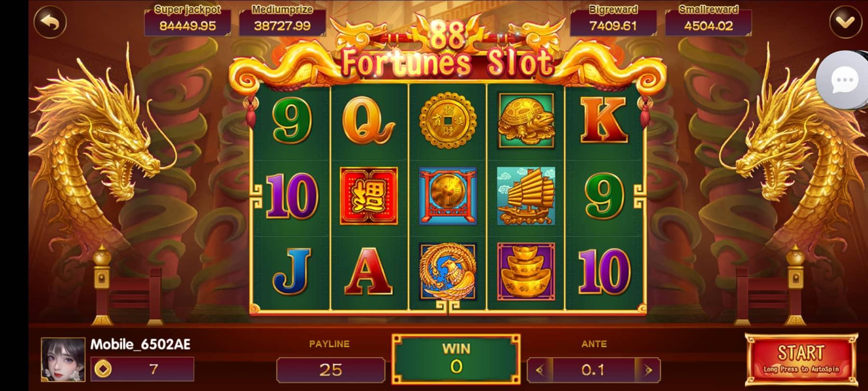Viewport: 868px width, 391px height.
Task: Click the red Chinese character symbol
Action: pos(369,196)
